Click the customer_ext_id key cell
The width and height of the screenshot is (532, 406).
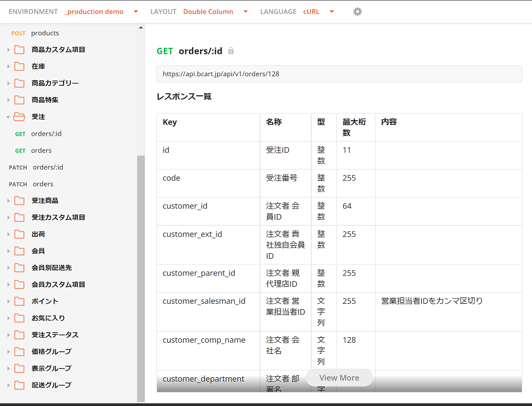(x=209, y=245)
